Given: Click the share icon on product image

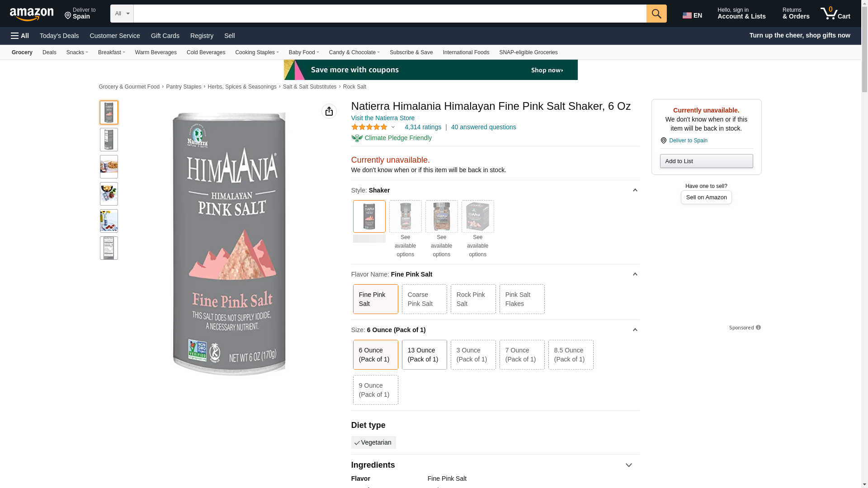Looking at the screenshot, I should 329,111.
